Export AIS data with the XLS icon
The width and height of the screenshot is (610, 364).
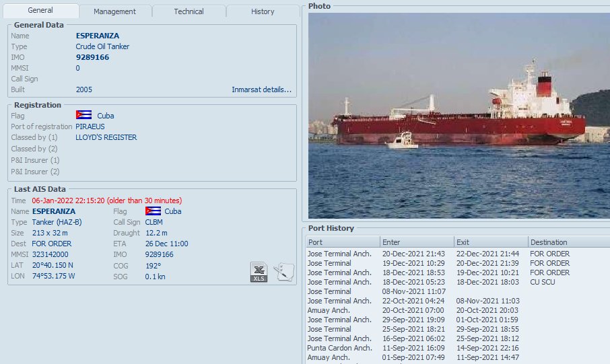click(259, 272)
